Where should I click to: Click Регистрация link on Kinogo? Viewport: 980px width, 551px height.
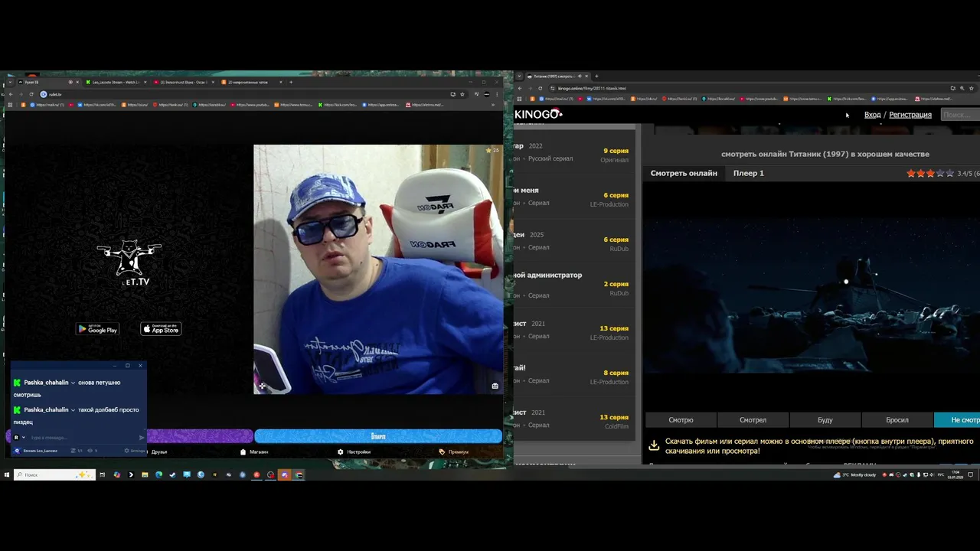(x=910, y=115)
